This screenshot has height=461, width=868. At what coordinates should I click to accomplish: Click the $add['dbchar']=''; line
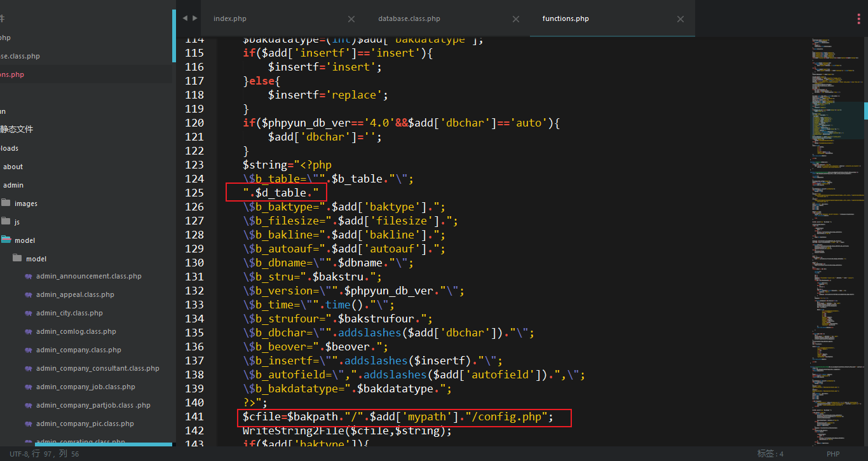pos(325,137)
